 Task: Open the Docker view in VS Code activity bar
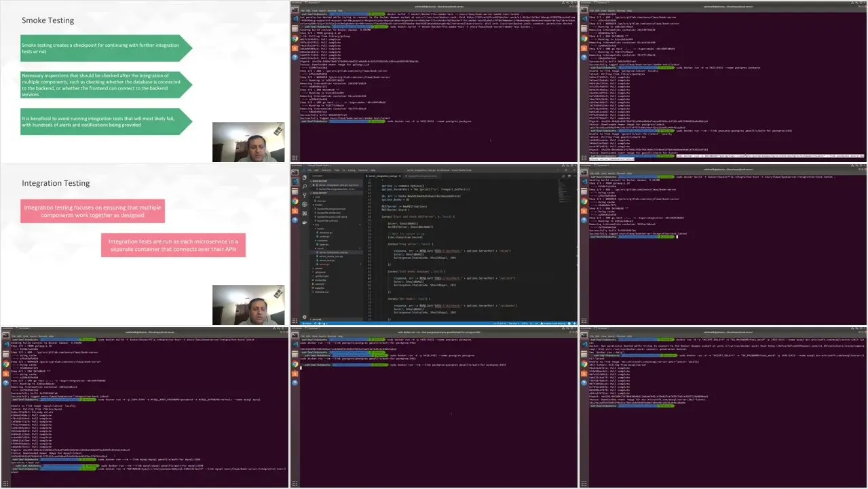tap(305, 223)
